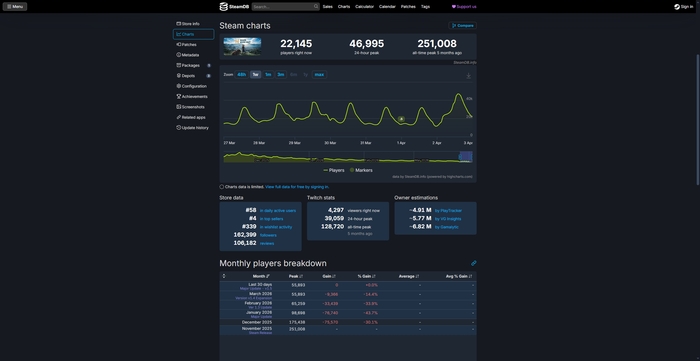Screen dimensions: 700x361
Task: Click the SteamDB logo icon
Action: coord(224,7)
